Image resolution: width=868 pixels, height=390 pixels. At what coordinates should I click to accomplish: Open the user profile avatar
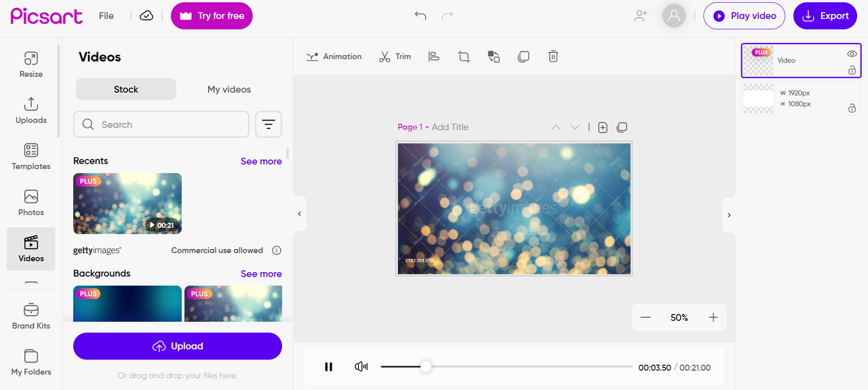point(674,16)
